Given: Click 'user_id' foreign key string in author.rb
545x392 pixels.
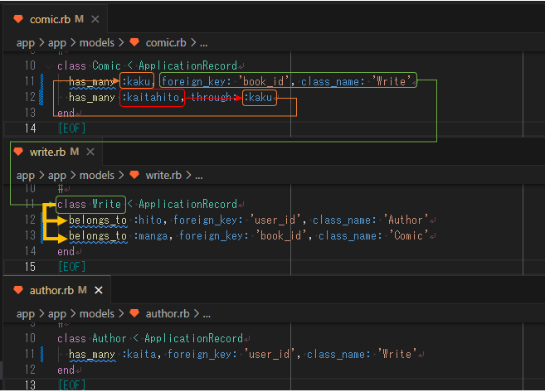Looking at the screenshot, I should 270,355.
